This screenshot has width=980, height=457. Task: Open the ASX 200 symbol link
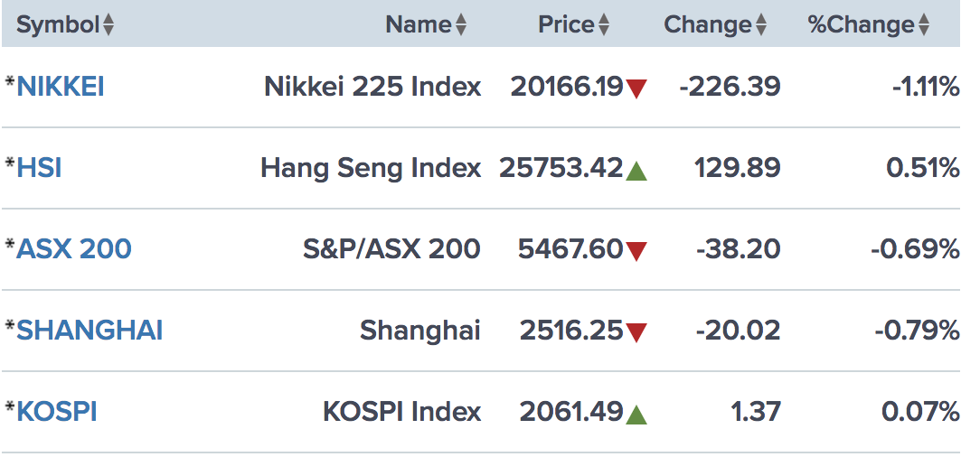[x=74, y=249]
